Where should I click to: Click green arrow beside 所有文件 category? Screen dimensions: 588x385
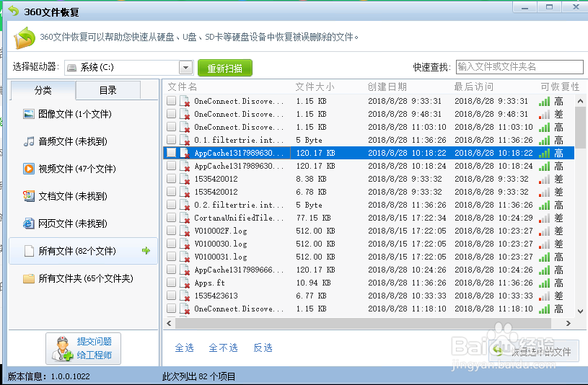146,250
